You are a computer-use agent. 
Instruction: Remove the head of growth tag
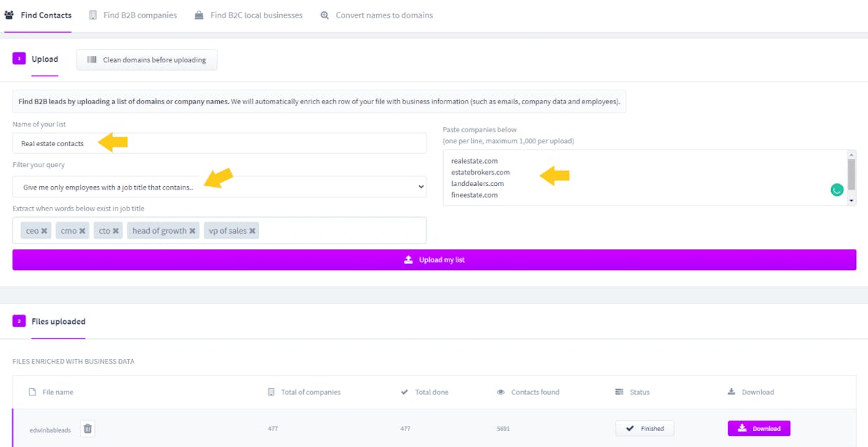click(x=192, y=231)
